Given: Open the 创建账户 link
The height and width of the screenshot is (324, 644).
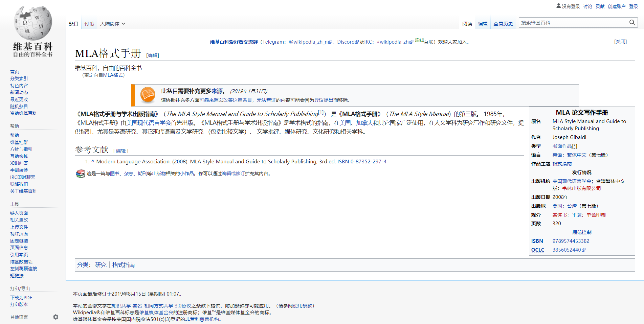Looking at the screenshot, I should click(617, 6).
